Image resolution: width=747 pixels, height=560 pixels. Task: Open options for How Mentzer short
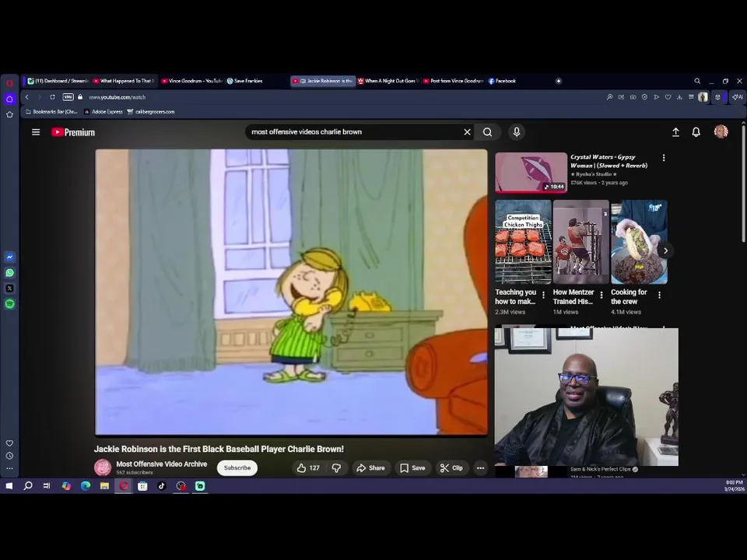[x=601, y=296]
